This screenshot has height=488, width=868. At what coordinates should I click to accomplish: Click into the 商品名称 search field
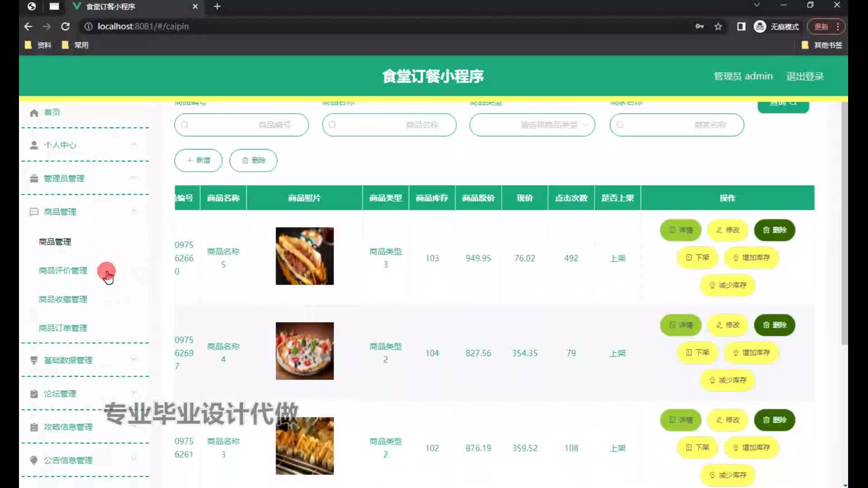tap(389, 125)
